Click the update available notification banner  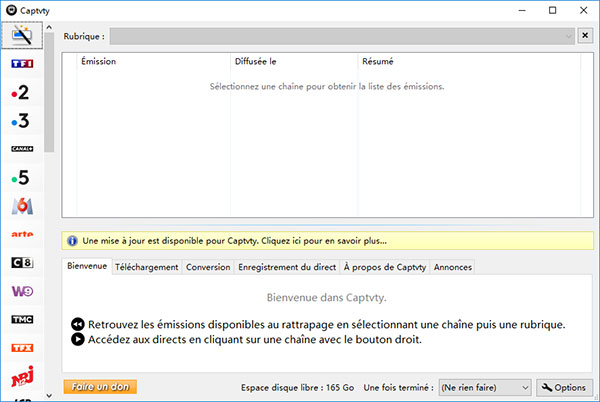tap(328, 241)
